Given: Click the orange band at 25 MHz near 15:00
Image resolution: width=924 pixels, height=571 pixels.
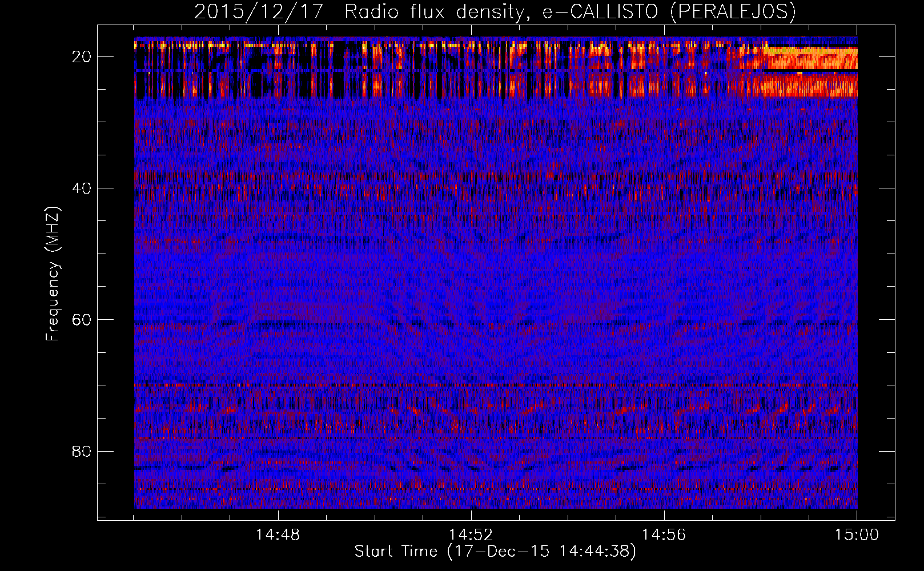Looking at the screenshot, I should pyautogui.click(x=811, y=86).
